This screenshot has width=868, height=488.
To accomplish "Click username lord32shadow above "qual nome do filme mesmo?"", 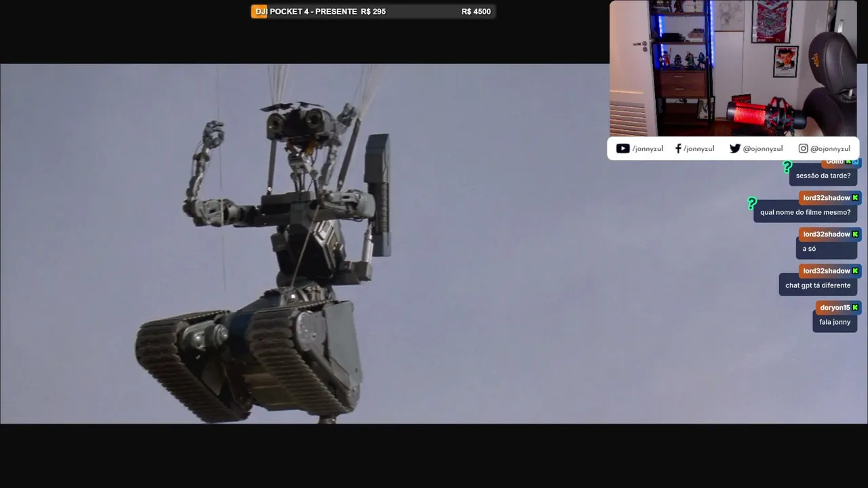I will (827, 198).
